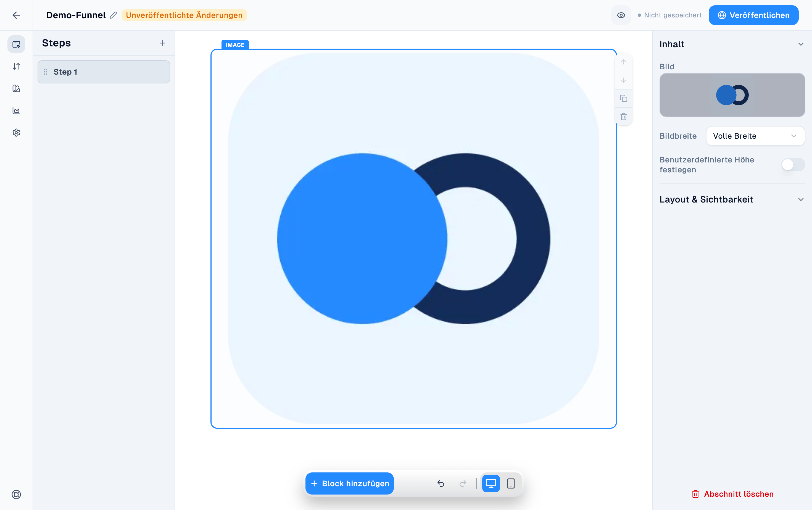Edit funnel name with pencil icon
Screen dimensions: 812x510
[x=113, y=15]
